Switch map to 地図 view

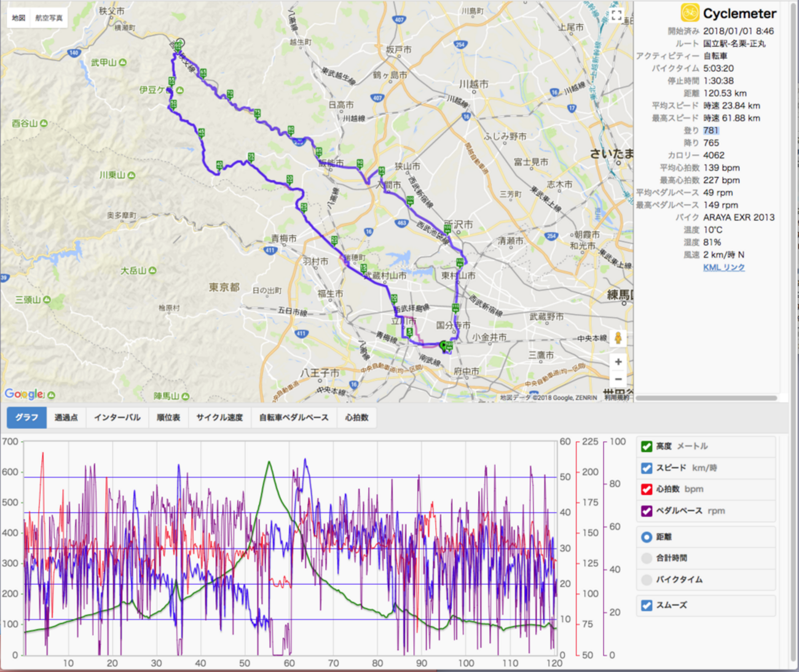coord(18,18)
